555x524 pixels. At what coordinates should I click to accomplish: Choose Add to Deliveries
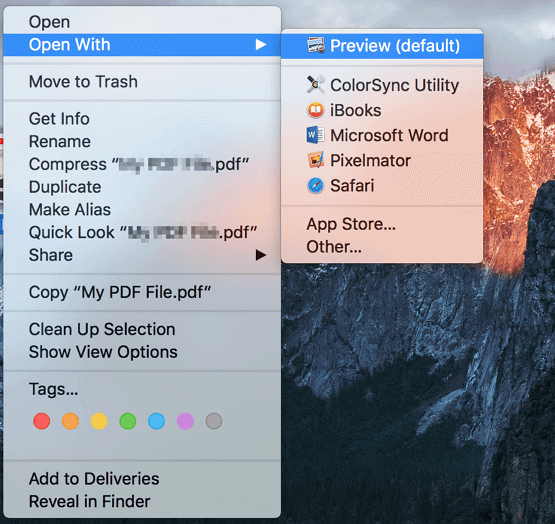[142, 479]
